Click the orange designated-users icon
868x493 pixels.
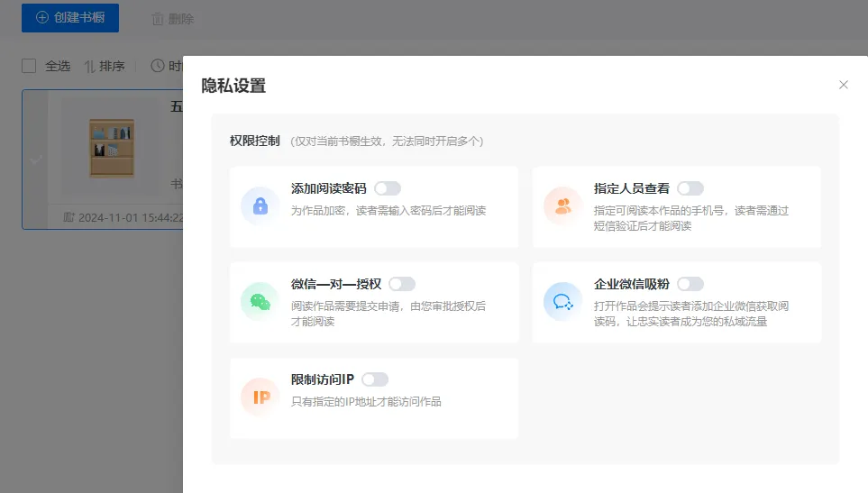click(x=563, y=205)
